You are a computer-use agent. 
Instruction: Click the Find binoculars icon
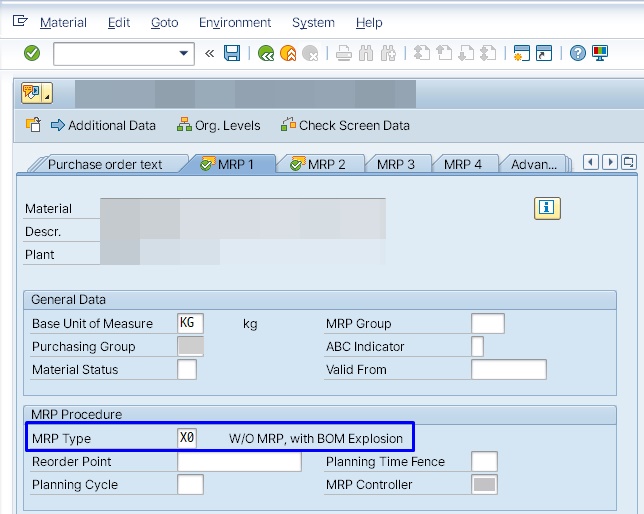(366, 53)
